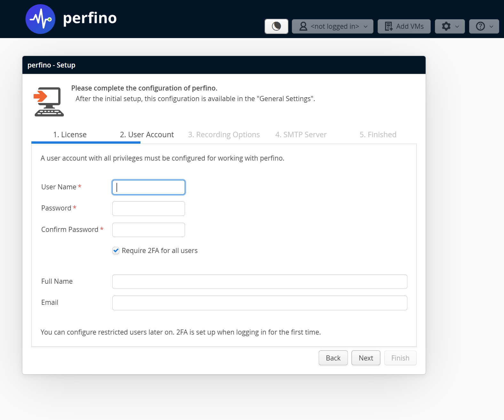Focus the Email input field
Image resolution: width=504 pixels, height=420 pixels.
pos(260,303)
